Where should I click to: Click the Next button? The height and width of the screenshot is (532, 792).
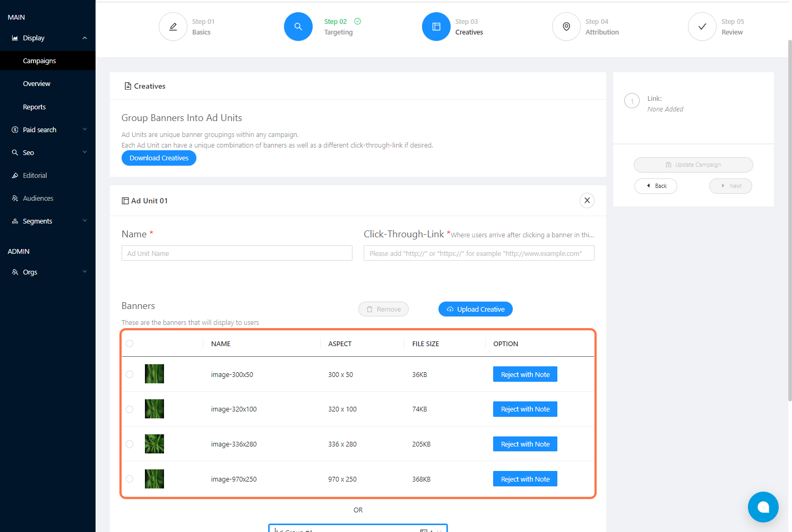click(x=730, y=186)
